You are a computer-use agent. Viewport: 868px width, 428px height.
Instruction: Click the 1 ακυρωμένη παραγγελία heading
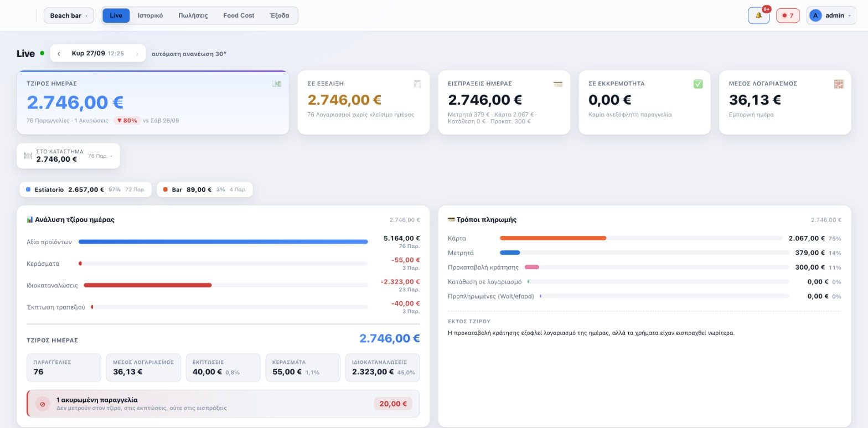click(x=97, y=399)
